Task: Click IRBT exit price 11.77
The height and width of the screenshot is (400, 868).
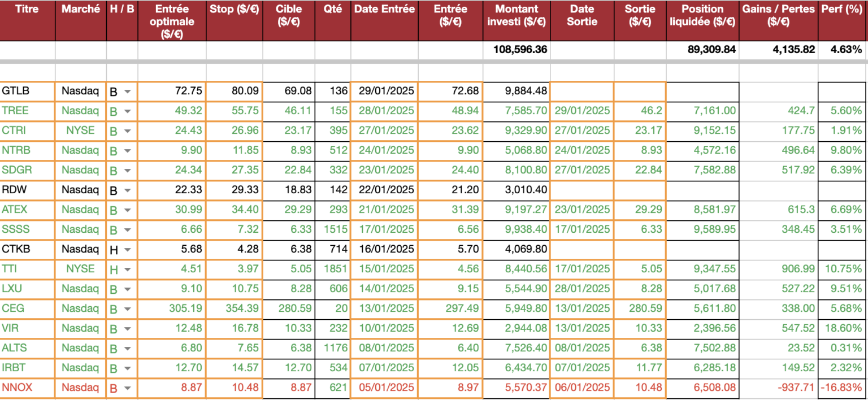Action: coord(640,368)
